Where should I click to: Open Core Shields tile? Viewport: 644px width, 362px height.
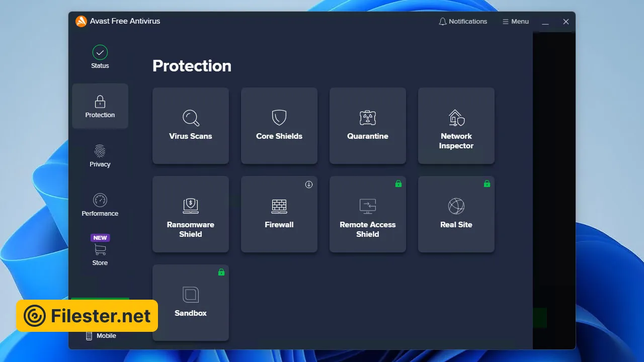(279, 126)
